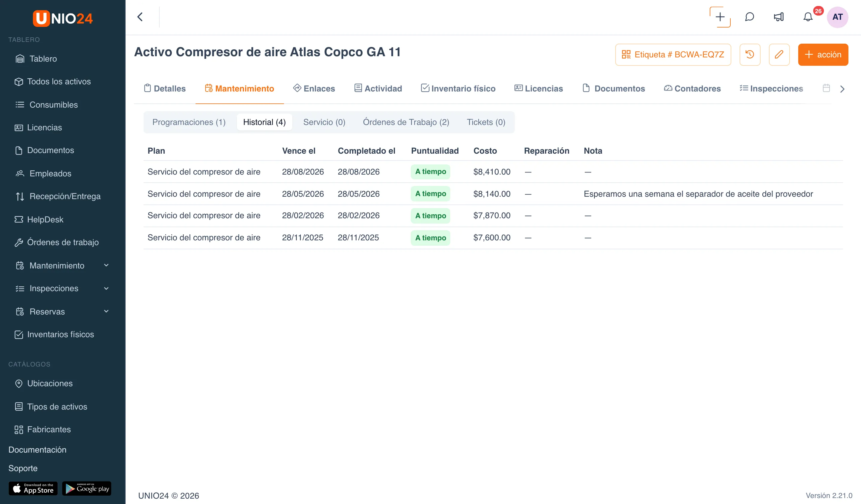Click the Documentación link
The width and height of the screenshot is (861, 504).
(x=37, y=450)
